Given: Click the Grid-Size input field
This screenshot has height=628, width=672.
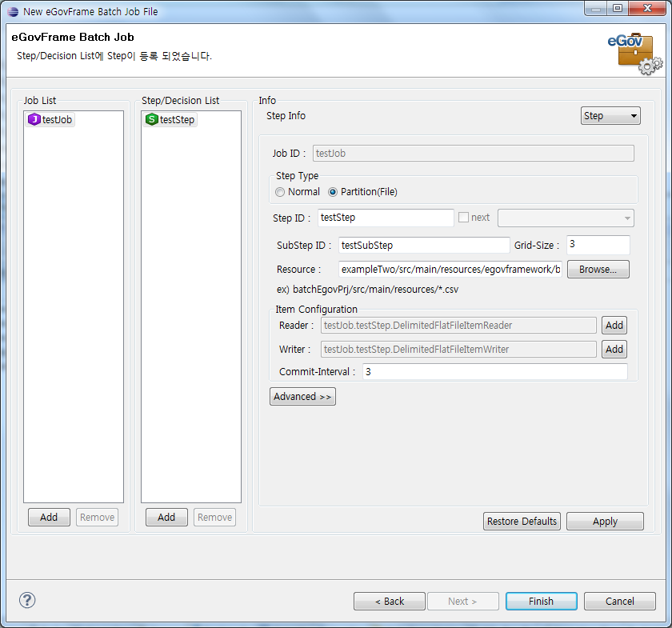Looking at the screenshot, I should [x=598, y=245].
